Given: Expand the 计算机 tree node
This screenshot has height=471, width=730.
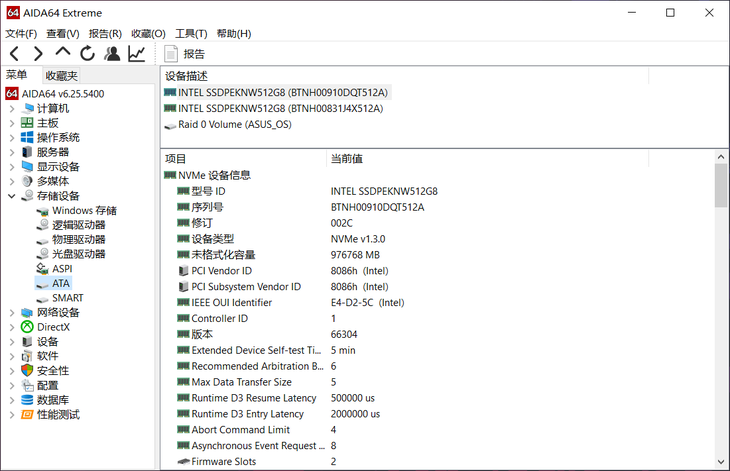Looking at the screenshot, I should (12, 108).
